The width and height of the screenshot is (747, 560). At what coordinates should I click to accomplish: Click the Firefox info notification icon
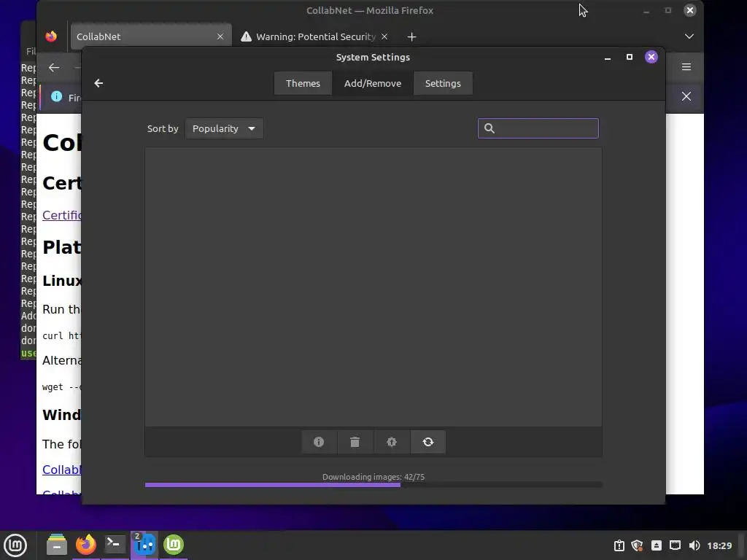[x=56, y=97]
